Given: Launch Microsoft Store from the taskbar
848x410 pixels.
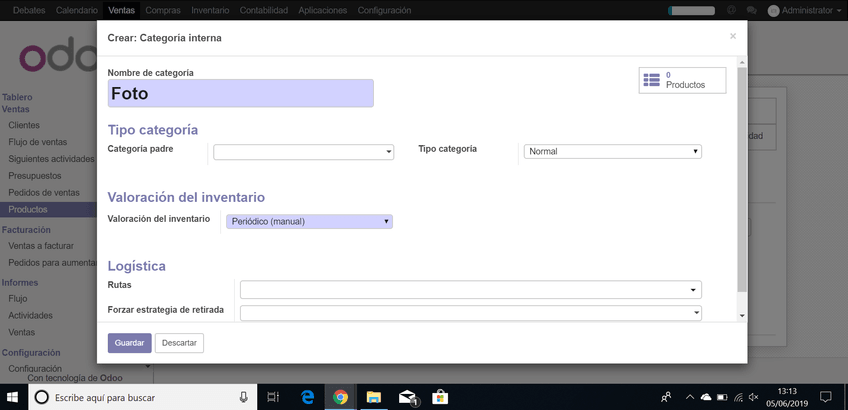Looking at the screenshot, I should pos(440,397).
